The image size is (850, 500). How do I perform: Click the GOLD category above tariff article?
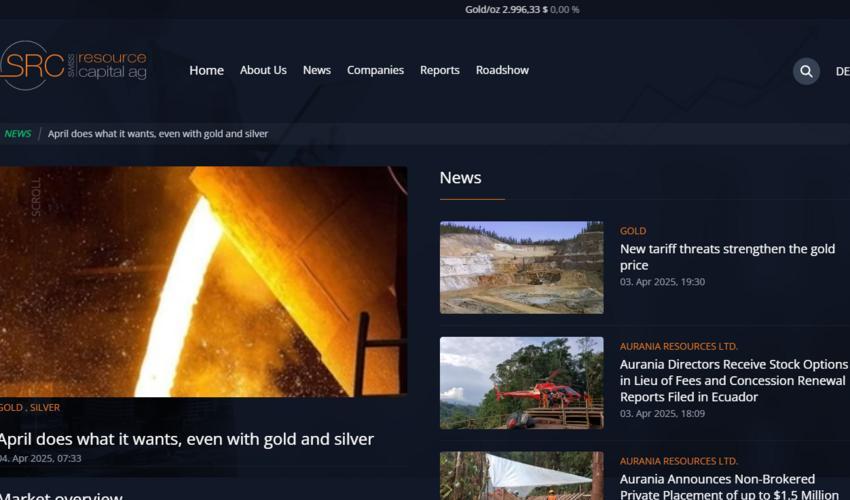click(x=633, y=231)
